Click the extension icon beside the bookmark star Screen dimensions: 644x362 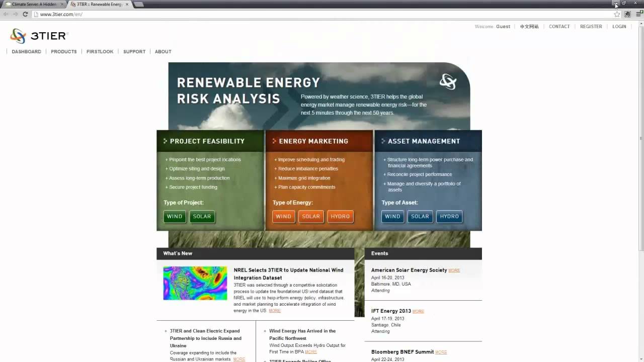coord(627,14)
